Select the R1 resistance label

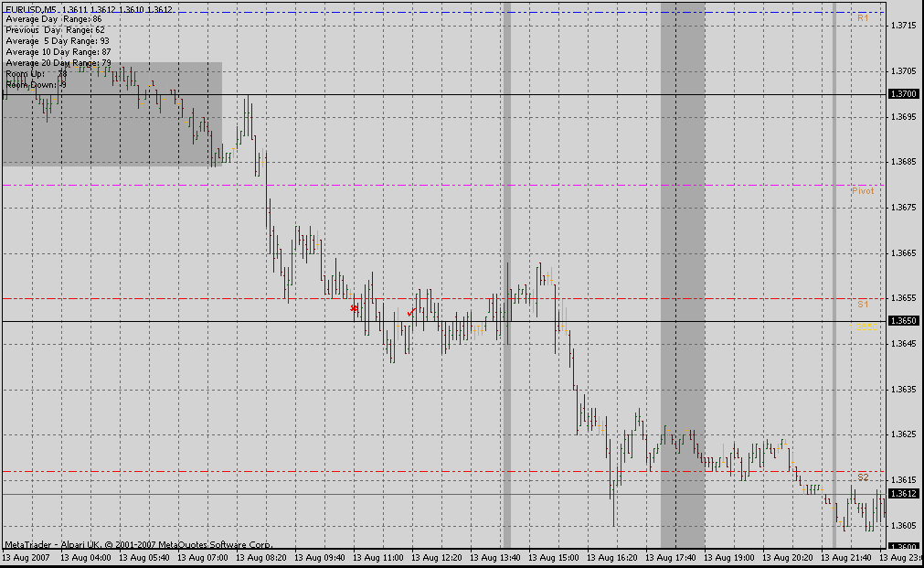coord(863,18)
